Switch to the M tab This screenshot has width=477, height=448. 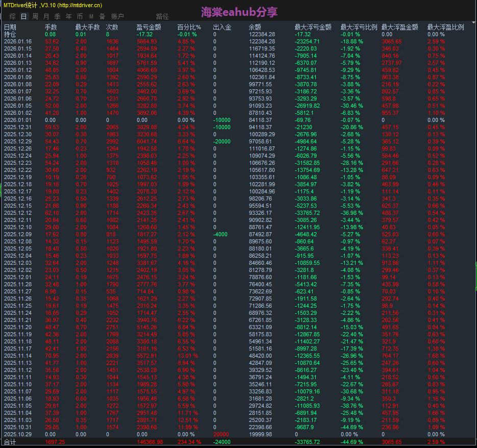point(91,16)
